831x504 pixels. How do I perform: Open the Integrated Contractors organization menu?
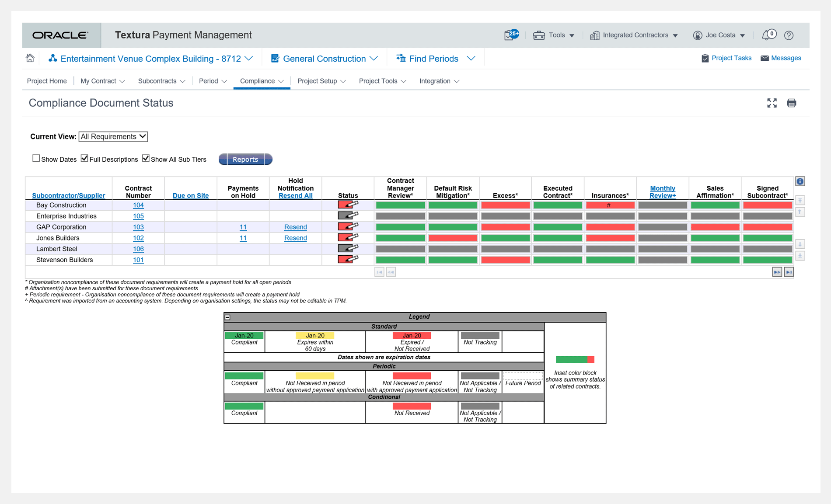point(634,35)
